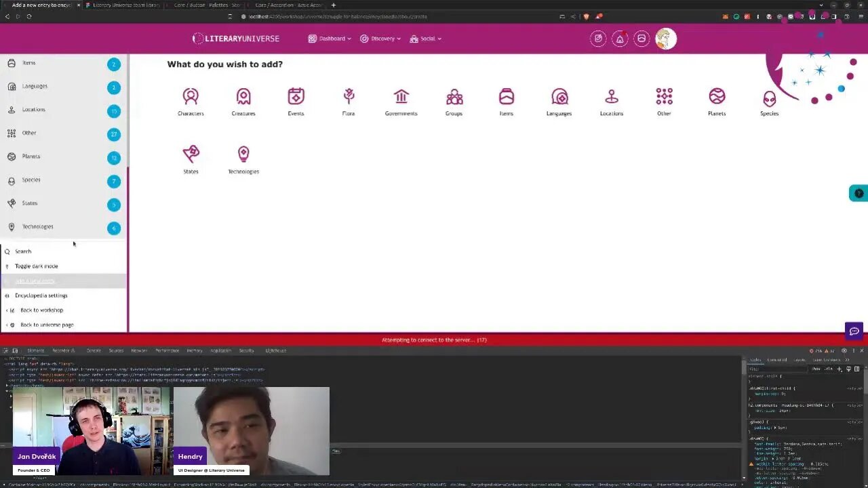The image size is (868, 488).
Task: Open Encyclopedia settings in sidebar
Action: click(x=41, y=296)
